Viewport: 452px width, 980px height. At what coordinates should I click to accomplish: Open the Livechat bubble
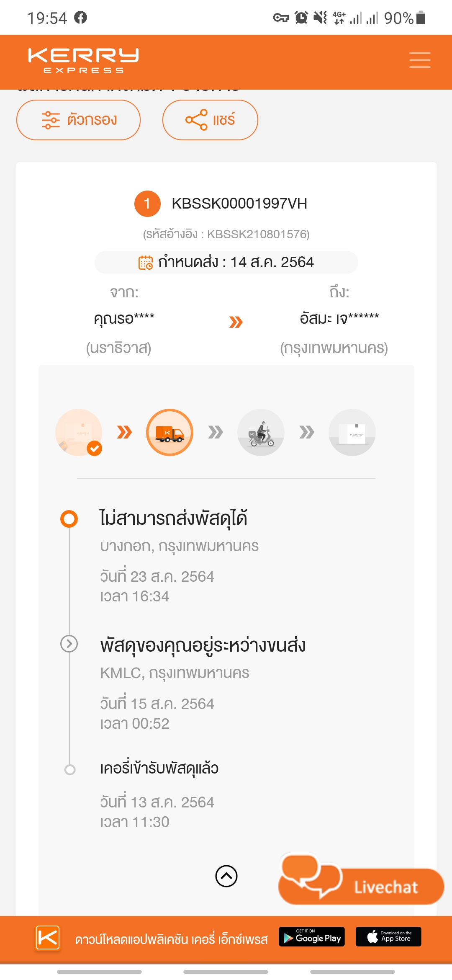(x=361, y=881)
